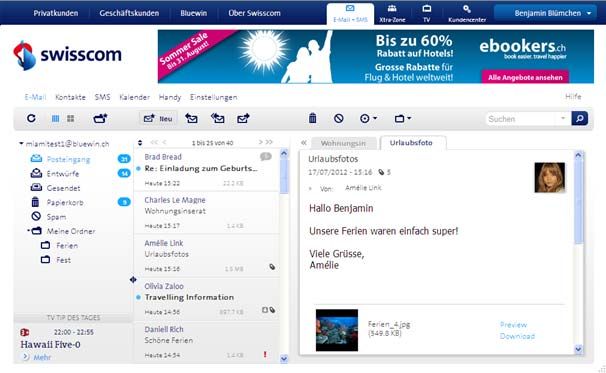
Task: Open the SMS menu
Action: 102,97
